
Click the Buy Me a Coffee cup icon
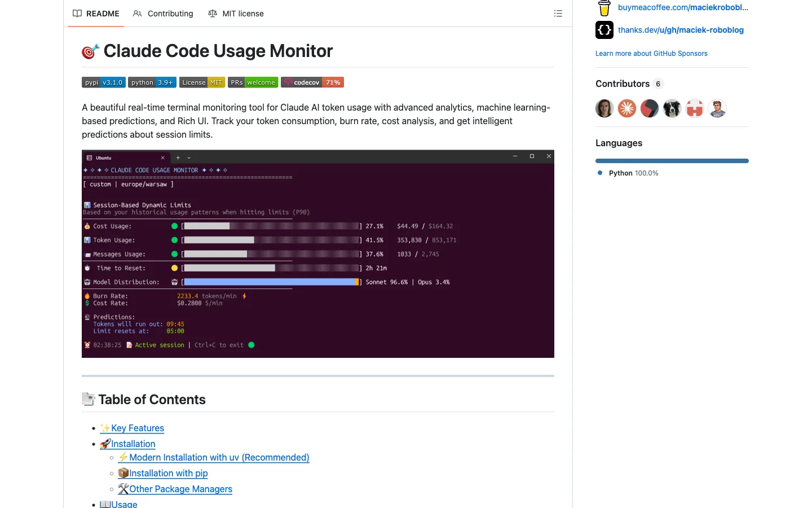604,8
